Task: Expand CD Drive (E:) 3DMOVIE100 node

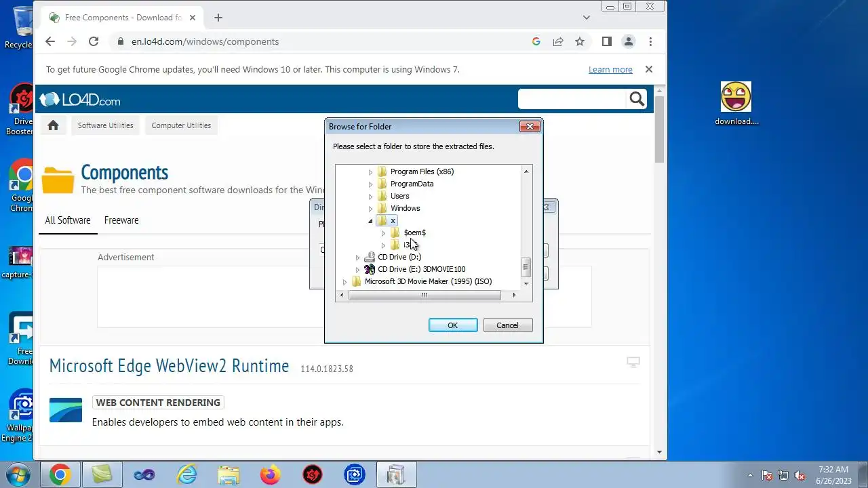Action: [357, 270]
